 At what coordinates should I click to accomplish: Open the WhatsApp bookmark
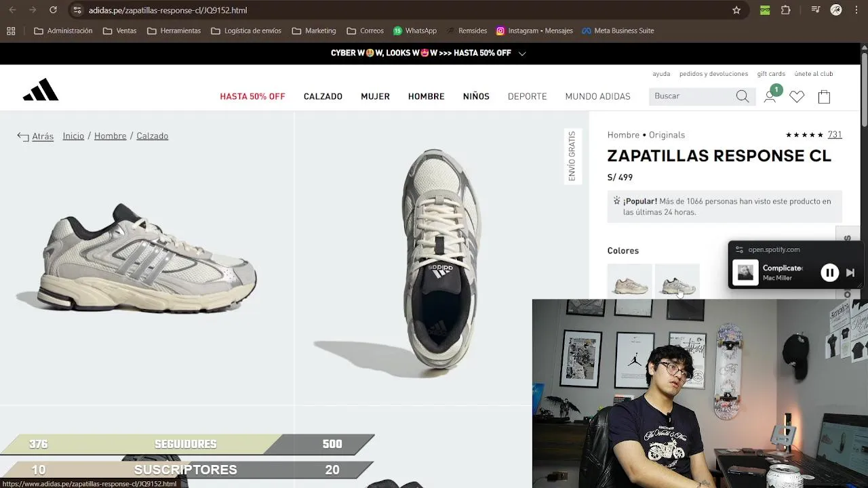point(415,30)
